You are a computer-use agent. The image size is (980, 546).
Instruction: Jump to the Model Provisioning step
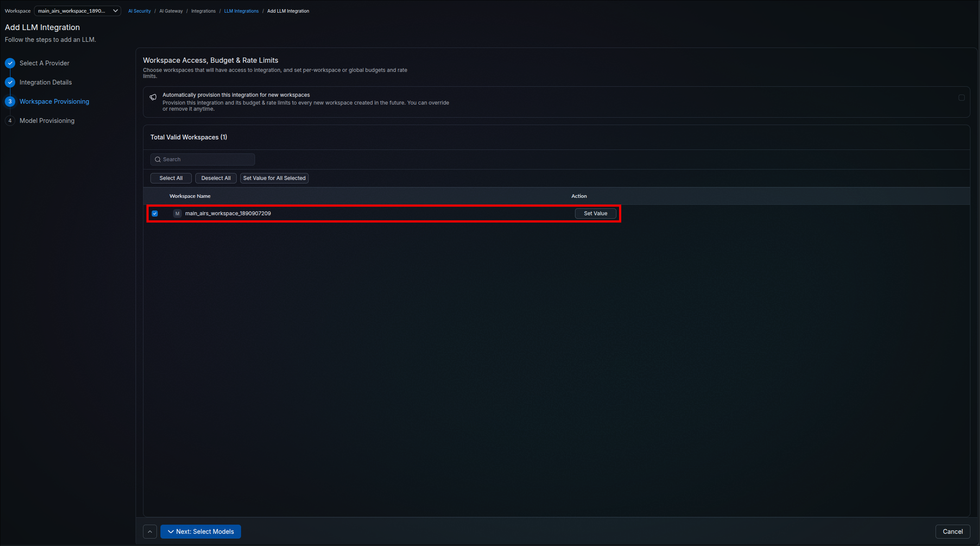click(x=47, y=121)
